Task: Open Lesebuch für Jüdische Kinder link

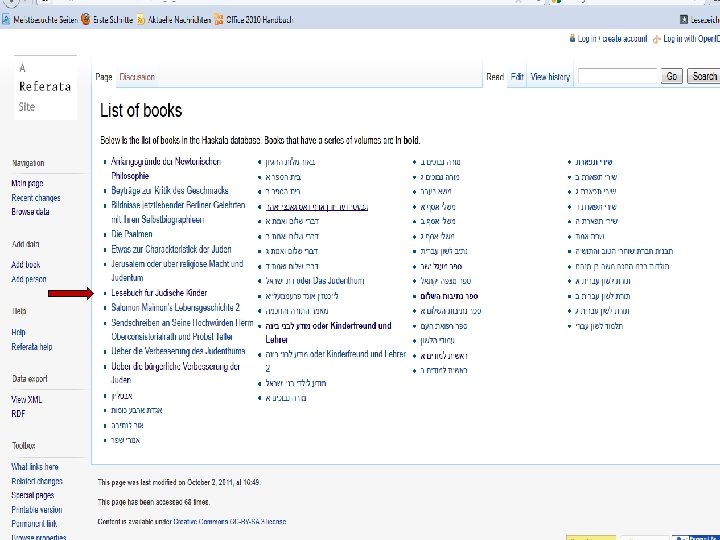Action: pos(159,293)
